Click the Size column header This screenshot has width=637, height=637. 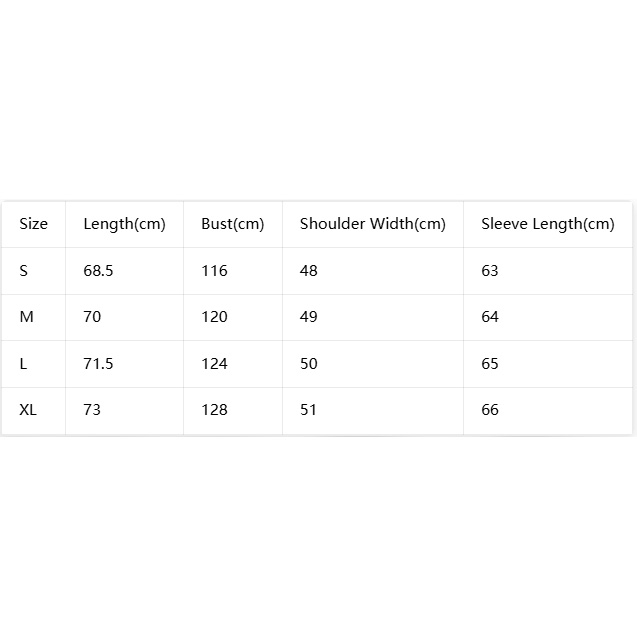33,224
